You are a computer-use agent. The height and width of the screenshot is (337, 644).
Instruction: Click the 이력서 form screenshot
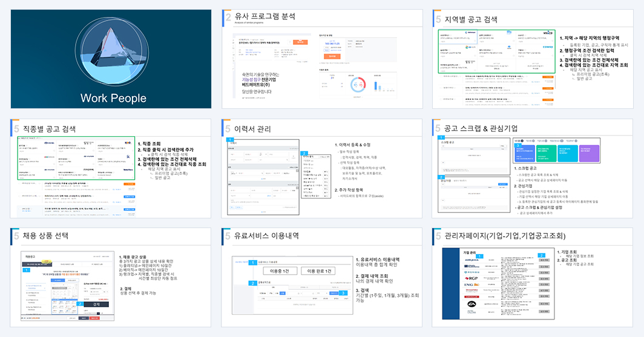263,177
